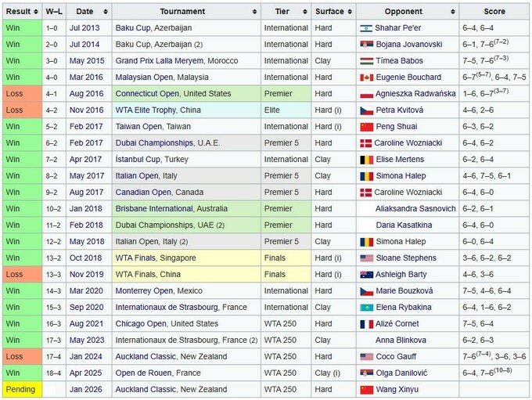Viewport: 532px width, 400px height.
Task: Click the Hungarian flag beside Tímea Babos
Action: (x=366, y=61)
